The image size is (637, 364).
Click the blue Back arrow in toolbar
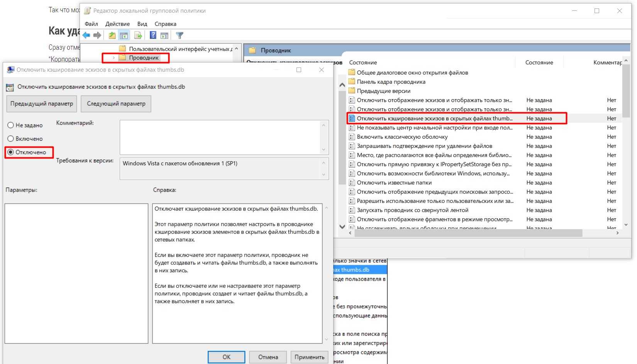[x=86, y=35]
